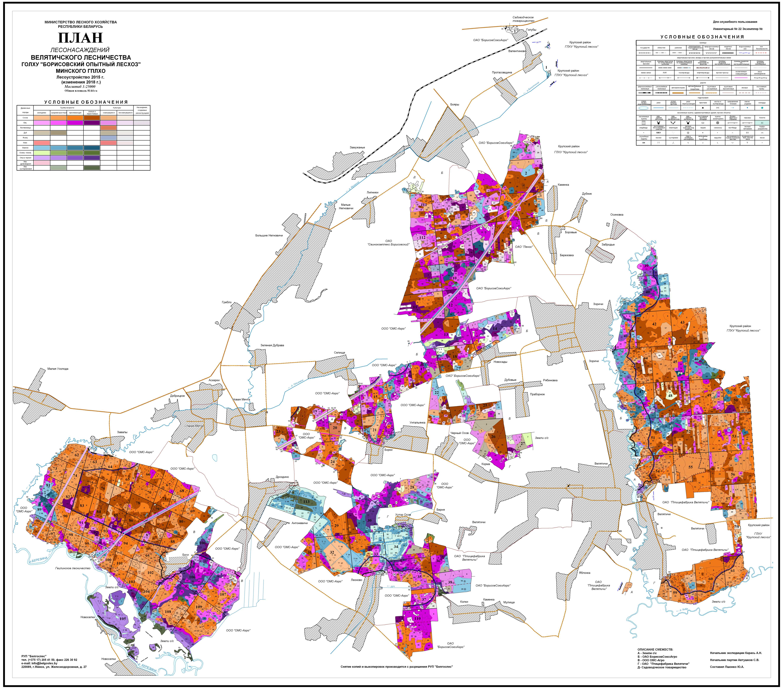Click the ПЛСУ seed plot symbol
This screenshot has width=784, height=692.
pos(659,133)
